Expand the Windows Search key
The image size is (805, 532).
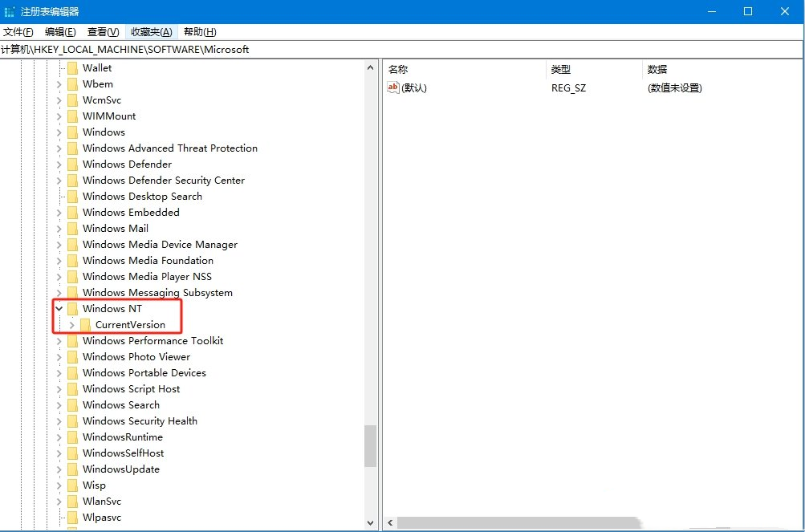coord(59,405)
